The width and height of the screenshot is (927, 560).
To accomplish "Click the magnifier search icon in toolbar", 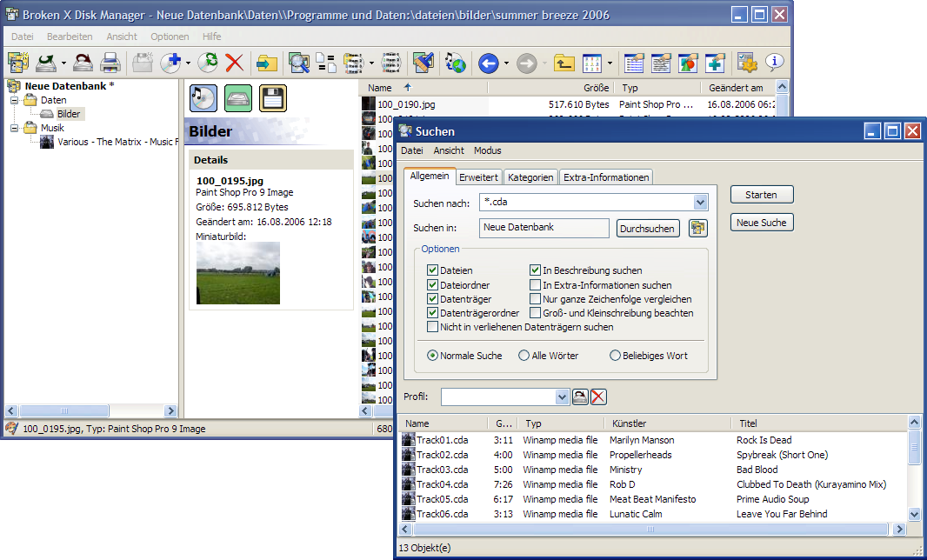I will 299,63.
